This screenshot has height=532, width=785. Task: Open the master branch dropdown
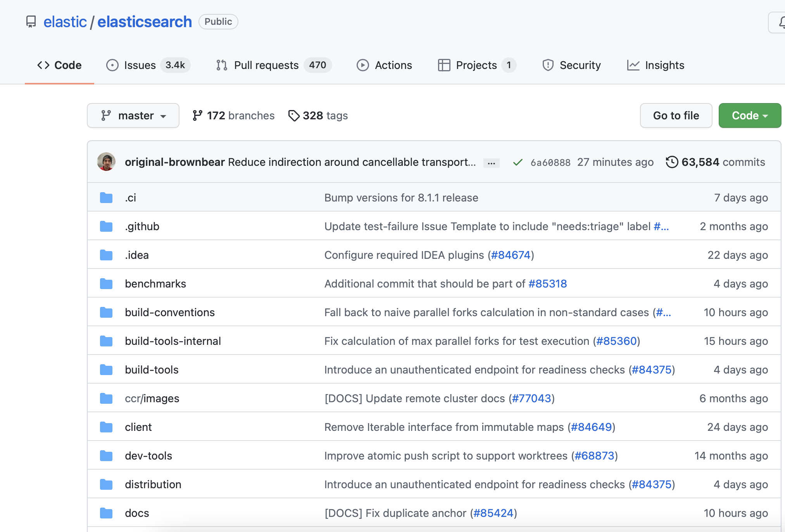(x=133, y=115)
